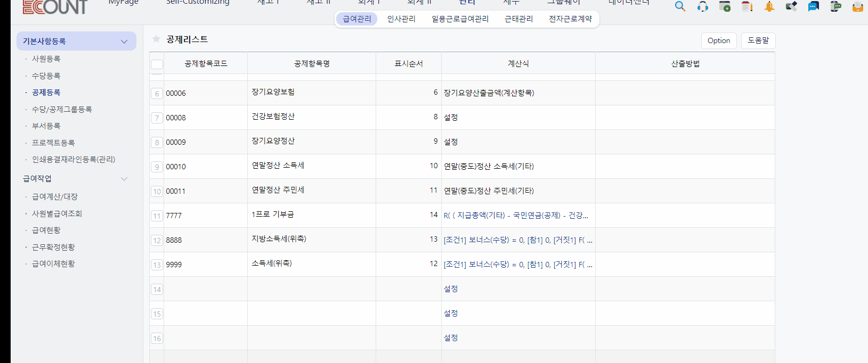This screenshot has height=363, width=868.
Task: Open 부서등록 in the sidebar
Action: (46, 126)
